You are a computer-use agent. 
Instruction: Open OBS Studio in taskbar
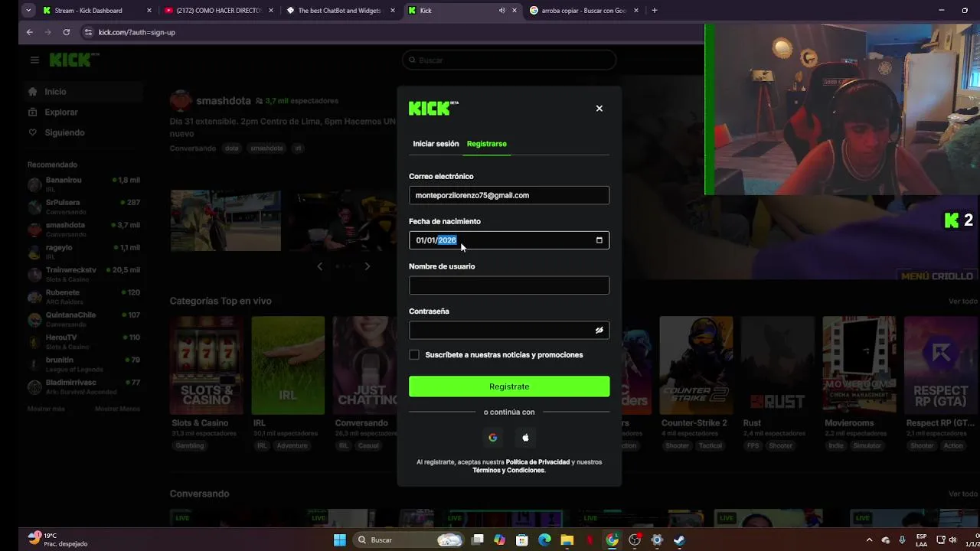click(634, 540)
